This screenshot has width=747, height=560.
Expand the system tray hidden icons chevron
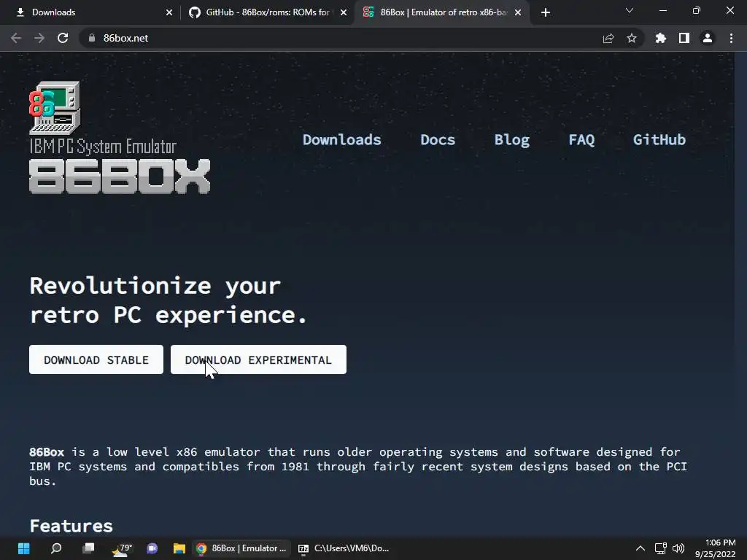[x=640, y=548]
